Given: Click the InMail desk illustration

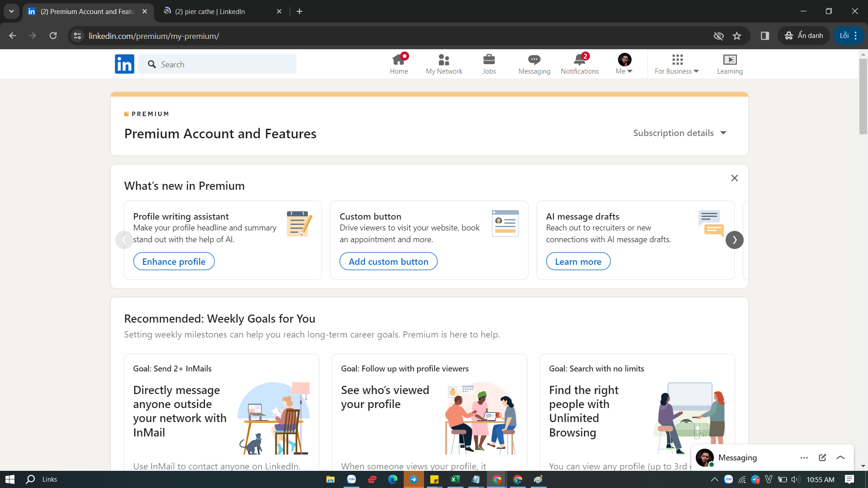Looking at the screenshot, I should (x=274, y=418).
